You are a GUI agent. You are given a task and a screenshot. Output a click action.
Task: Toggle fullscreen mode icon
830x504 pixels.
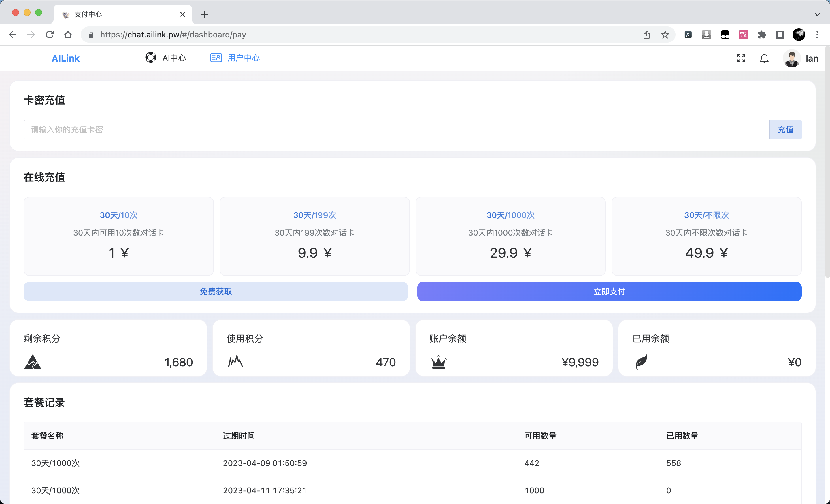pyautogui.click(x=741, y=58)
